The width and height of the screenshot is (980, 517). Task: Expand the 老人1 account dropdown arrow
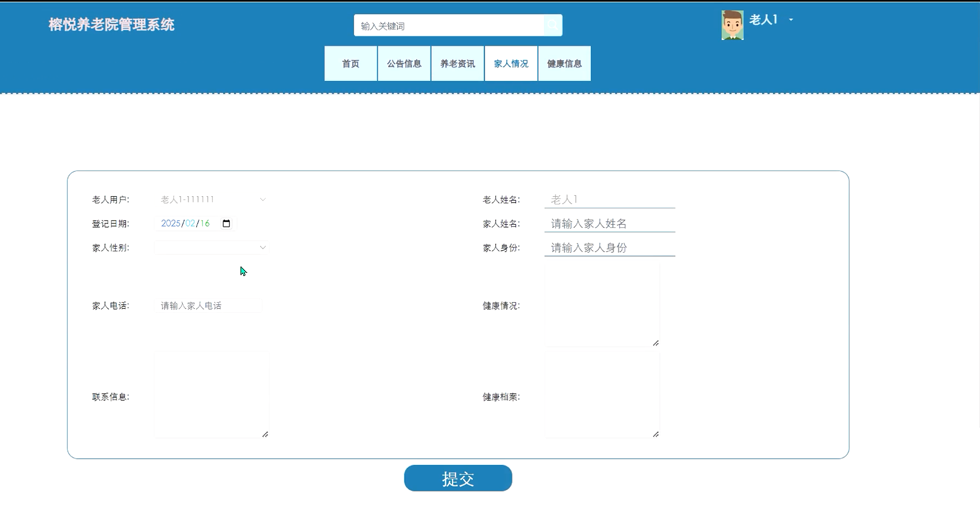tap(791, 20)
